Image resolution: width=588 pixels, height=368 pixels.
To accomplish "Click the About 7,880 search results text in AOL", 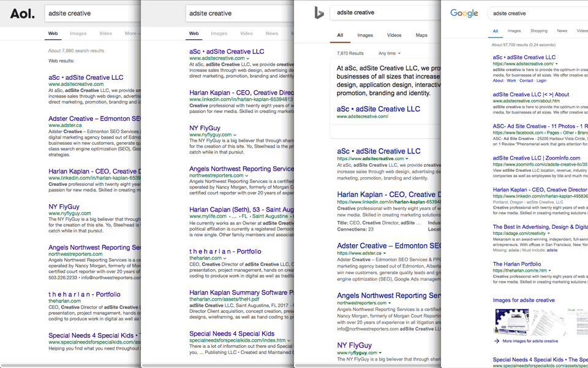I will pos(76,51).
